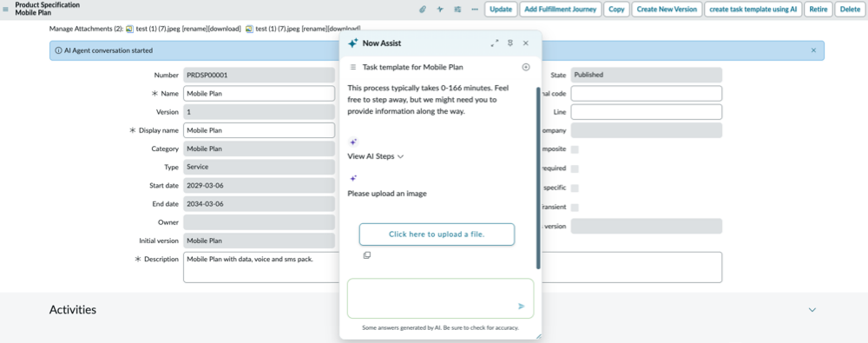Click create task template using AI
The width and height of the screenshot is (868, 343).
[x=753, y=10]
